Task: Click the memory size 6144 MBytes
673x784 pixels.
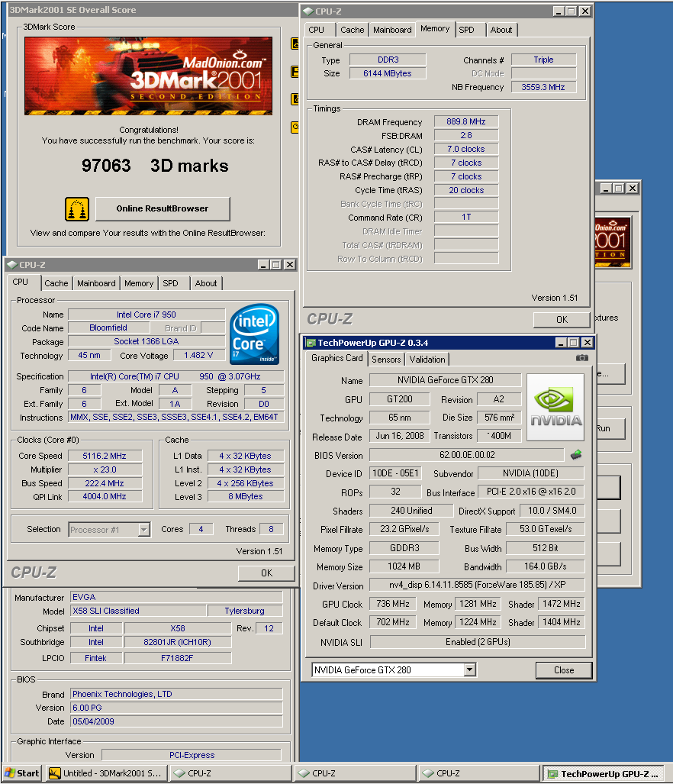Action: coord(388,73)
